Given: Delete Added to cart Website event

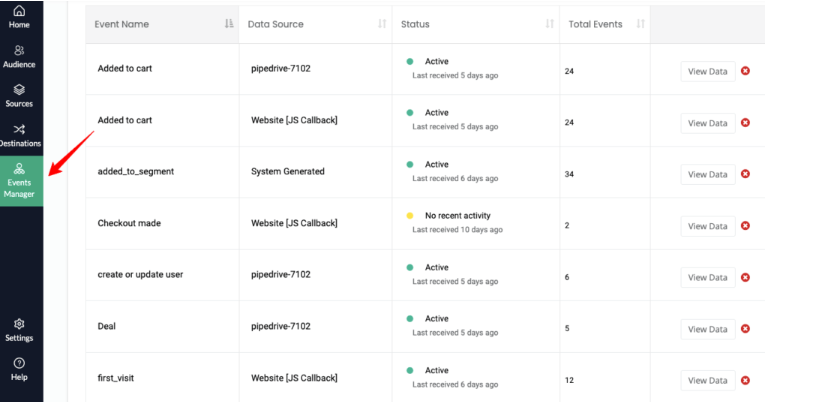Looking at the screenshot, I should (745, 122).
